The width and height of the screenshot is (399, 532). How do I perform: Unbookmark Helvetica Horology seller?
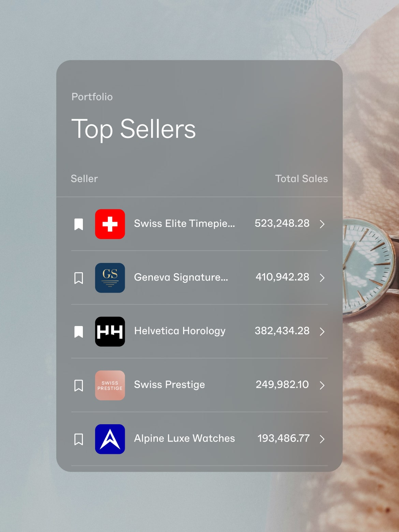point(79,331)
